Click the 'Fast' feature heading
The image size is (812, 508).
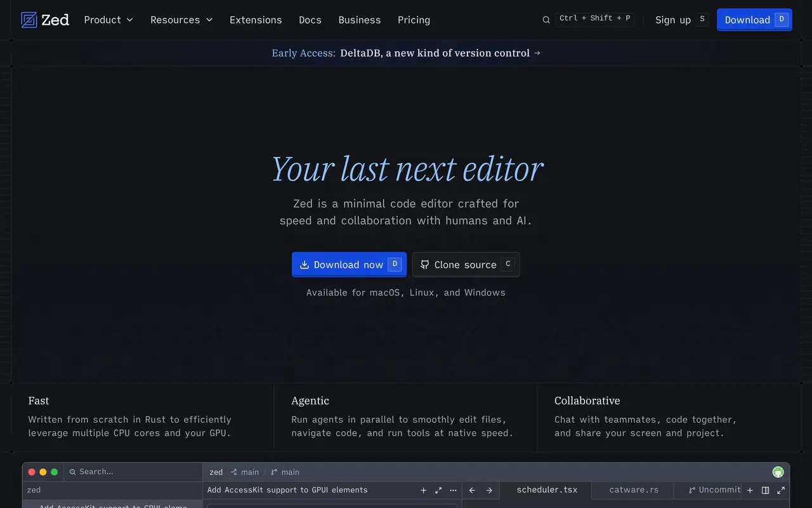(39, 401)
